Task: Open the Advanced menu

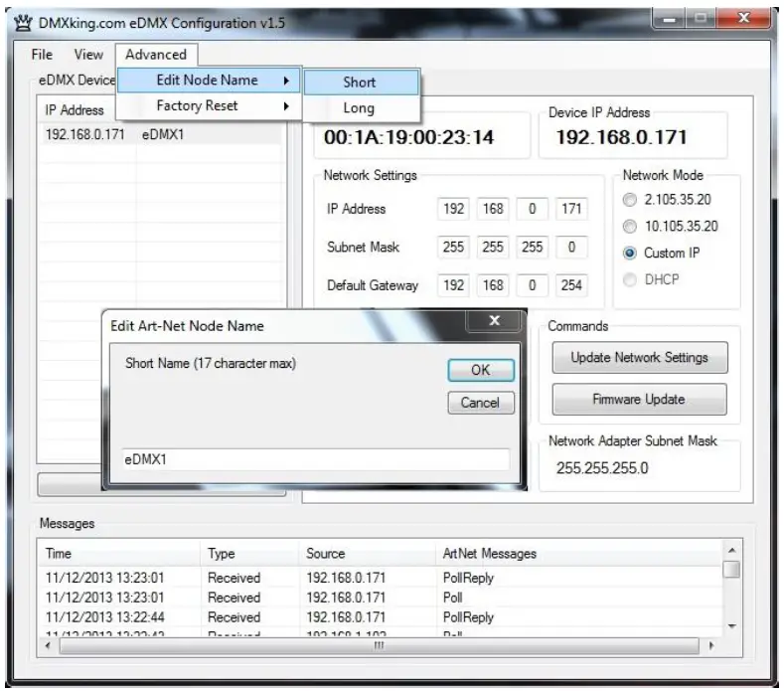Action: click(x=156, y=55)
